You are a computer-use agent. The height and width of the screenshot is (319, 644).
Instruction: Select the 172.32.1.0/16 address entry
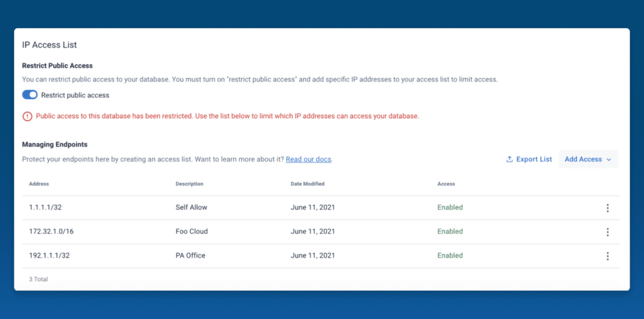pos(52,231)
